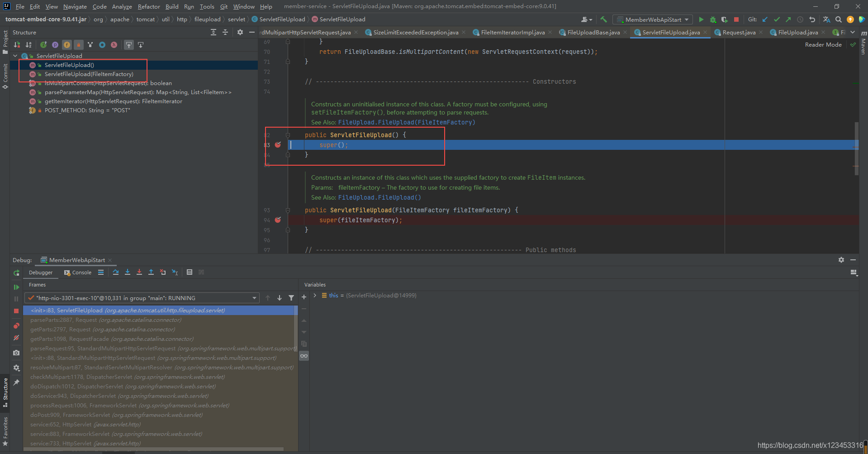Stop debugging with red square in debug sidebar
This screenshot has height=454, width=868.
point(16,311)
